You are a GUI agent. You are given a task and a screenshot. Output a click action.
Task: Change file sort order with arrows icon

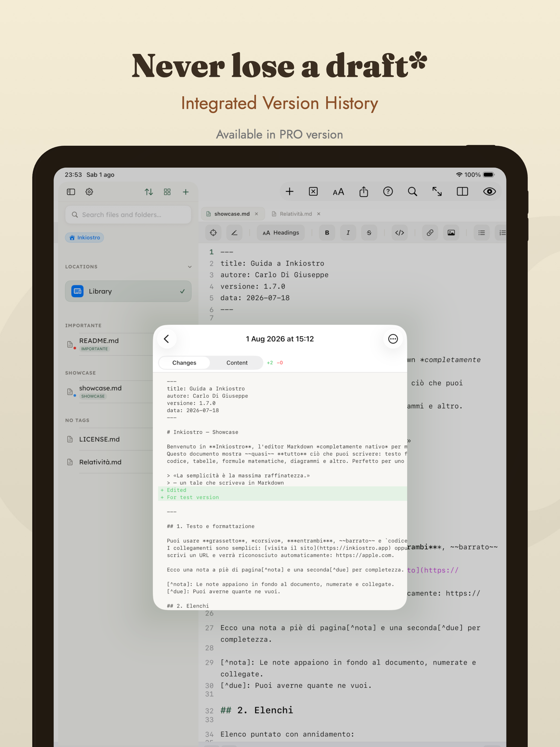[x=148, y=192]
